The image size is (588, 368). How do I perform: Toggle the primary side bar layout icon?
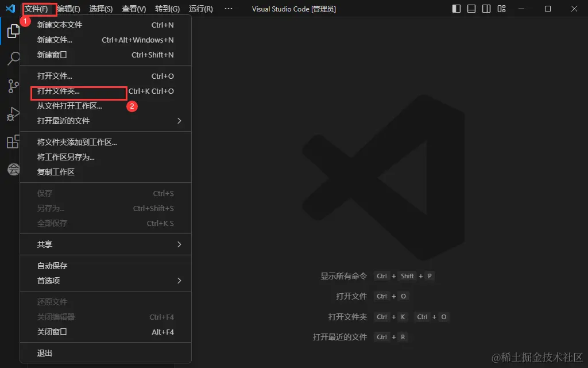point(457,9)
